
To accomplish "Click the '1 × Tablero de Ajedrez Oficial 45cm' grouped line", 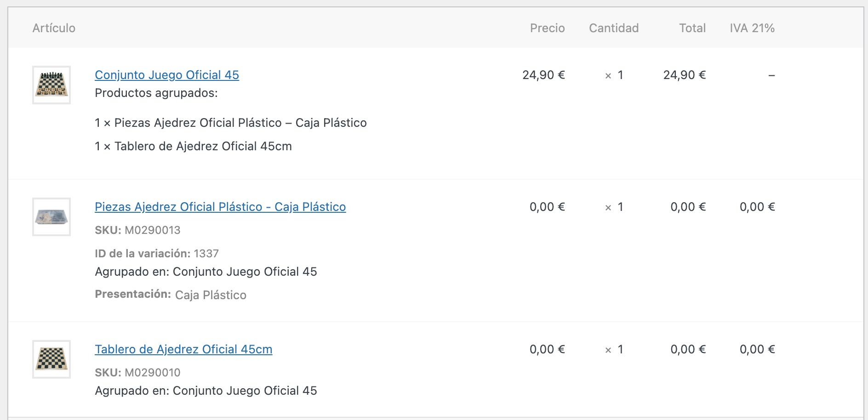I will tap(193, 146).
